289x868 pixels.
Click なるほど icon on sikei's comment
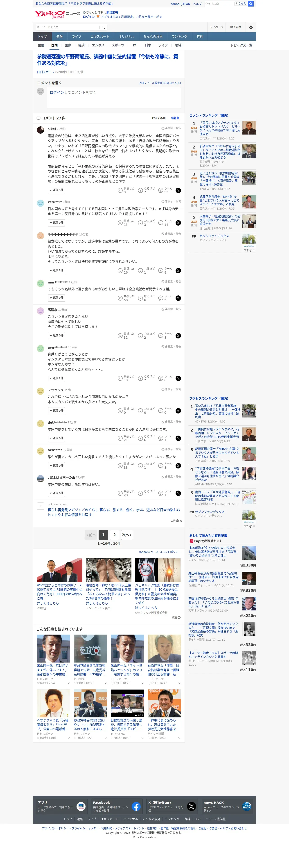[141, 190]
